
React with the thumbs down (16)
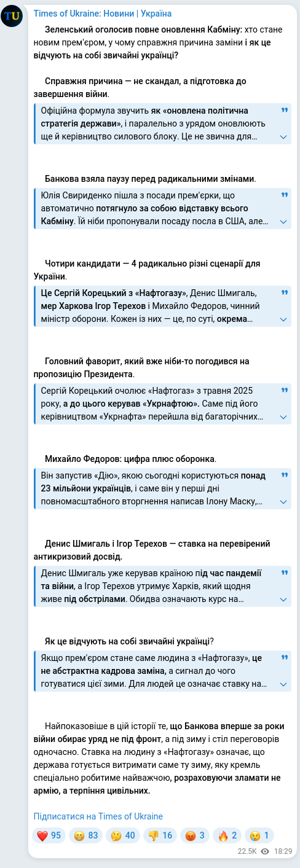pyautogui.click(x=160, y=835)
